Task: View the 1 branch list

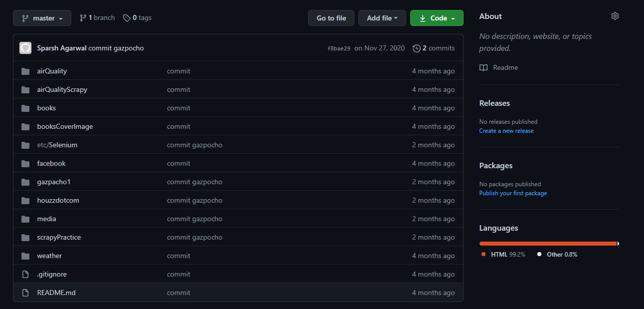Action: [97, 17]
